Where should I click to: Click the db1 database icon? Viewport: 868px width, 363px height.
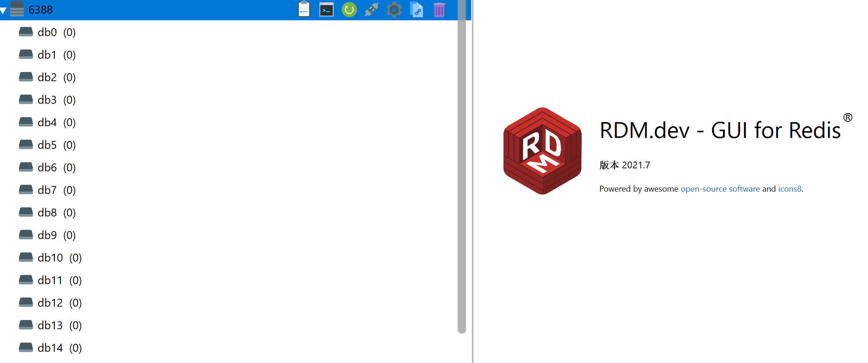pyautogui.click(x=26, y=54)
